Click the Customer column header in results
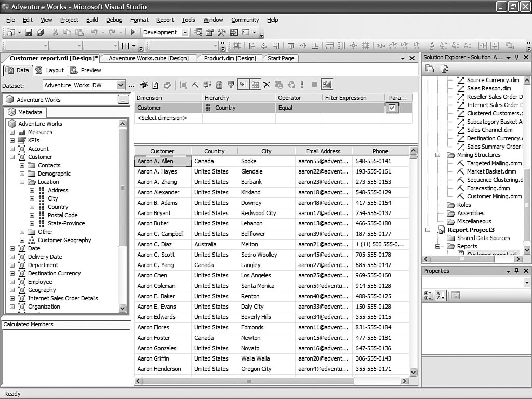Viewport: 532px width, 399px height. point(162,151)
